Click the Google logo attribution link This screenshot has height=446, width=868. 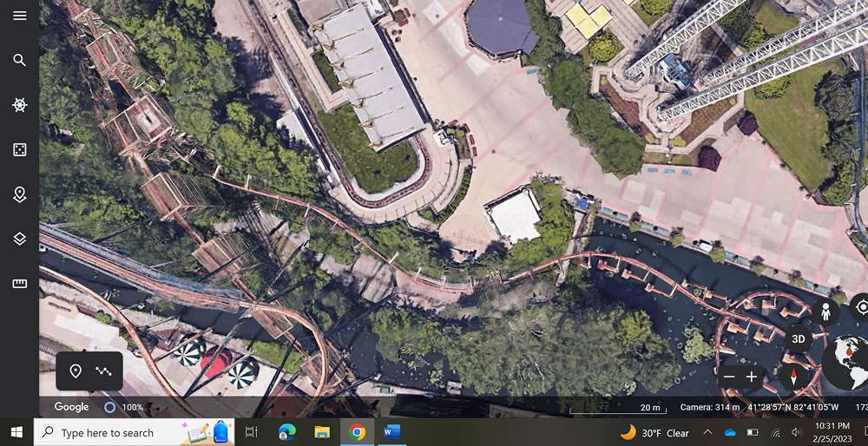[x=71, y=407]
